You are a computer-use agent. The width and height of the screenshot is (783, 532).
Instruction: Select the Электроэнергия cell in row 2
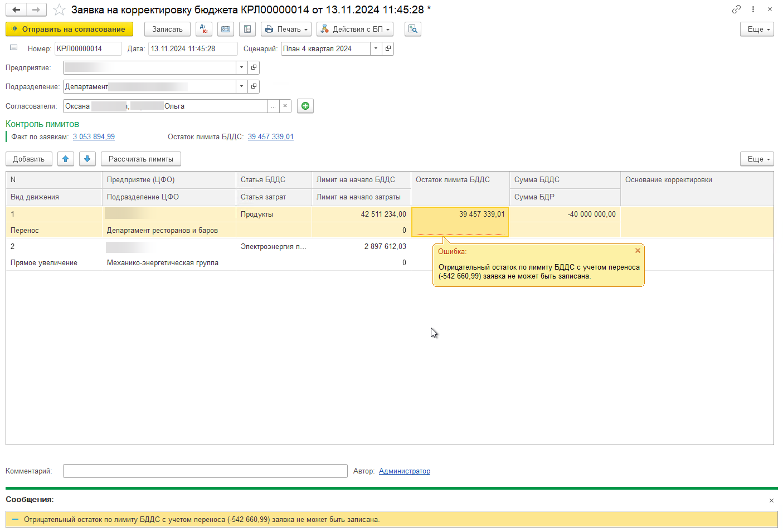tap(274, 246)
